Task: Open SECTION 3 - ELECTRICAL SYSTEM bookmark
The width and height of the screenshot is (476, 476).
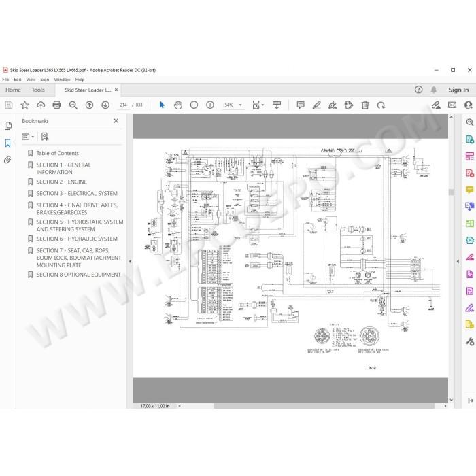Action: point(77,193)
